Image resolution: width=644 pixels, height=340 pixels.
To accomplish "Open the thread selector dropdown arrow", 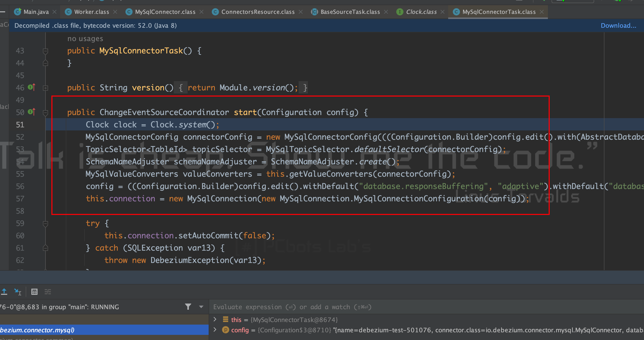I will click(201, 307).
